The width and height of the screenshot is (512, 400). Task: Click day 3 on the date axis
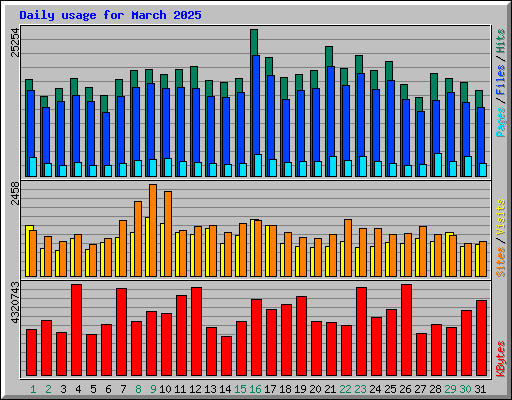[x=63, y=389]
